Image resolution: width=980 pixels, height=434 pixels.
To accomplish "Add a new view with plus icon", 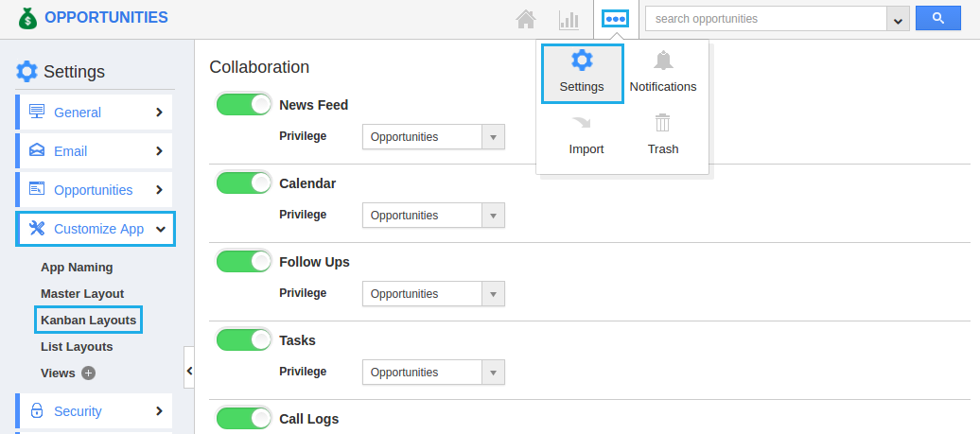I will click(89, 373).
